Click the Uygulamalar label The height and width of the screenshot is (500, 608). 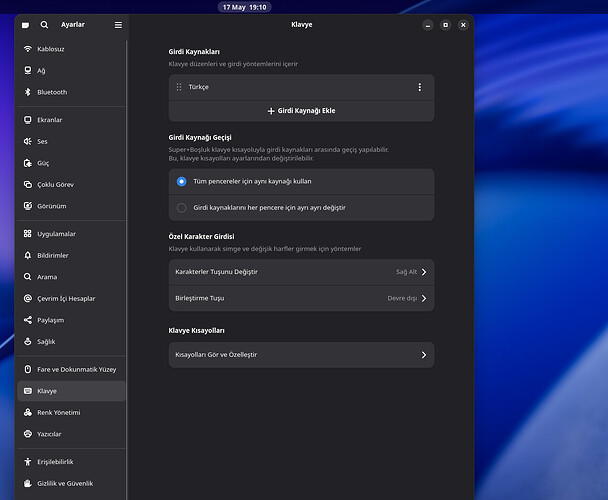tap(57, 234)
